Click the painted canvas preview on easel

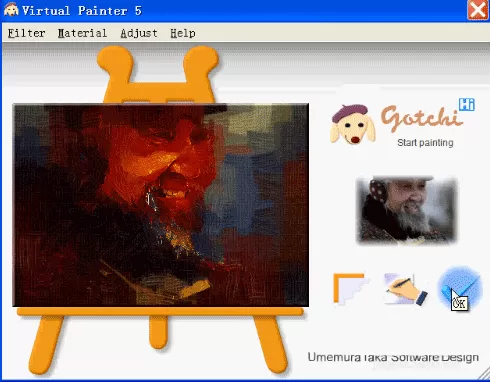[x=161, y=205]
